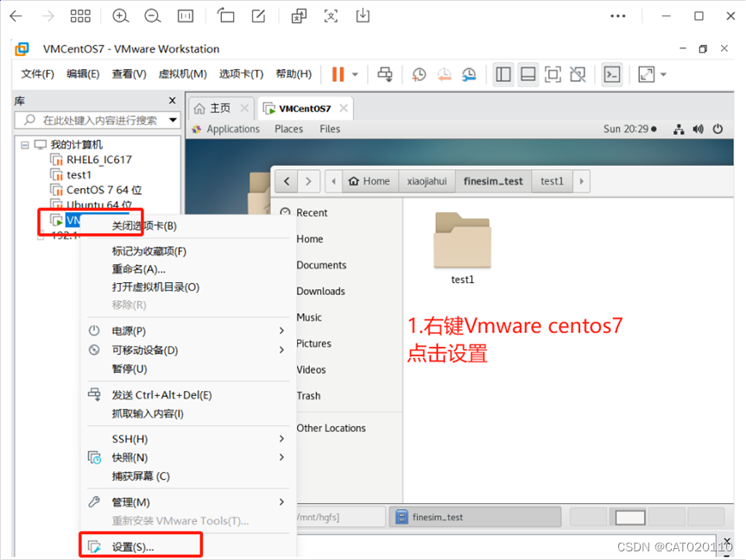Image resolution: width=746 pixels, height=560 pixels.
Task: Toggle the VMware console view icon
Action: (553, 75)
